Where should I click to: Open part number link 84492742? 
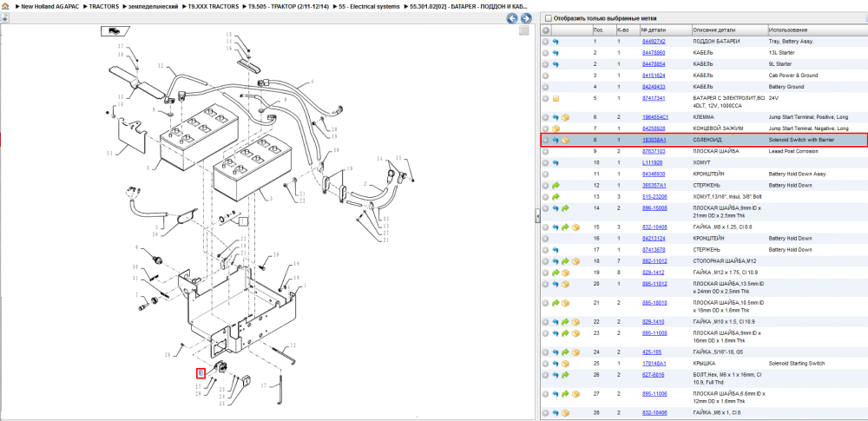(x=654, y=42)
